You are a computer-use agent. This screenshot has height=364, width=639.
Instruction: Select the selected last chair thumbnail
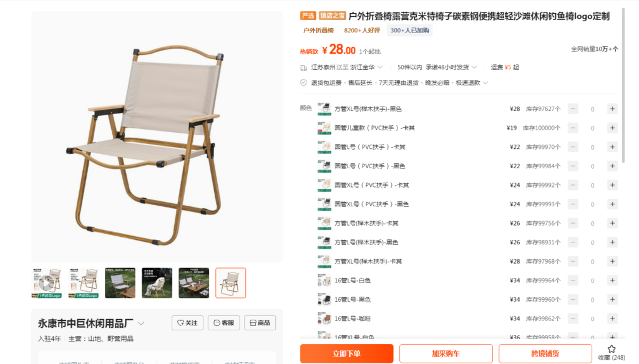231,283
